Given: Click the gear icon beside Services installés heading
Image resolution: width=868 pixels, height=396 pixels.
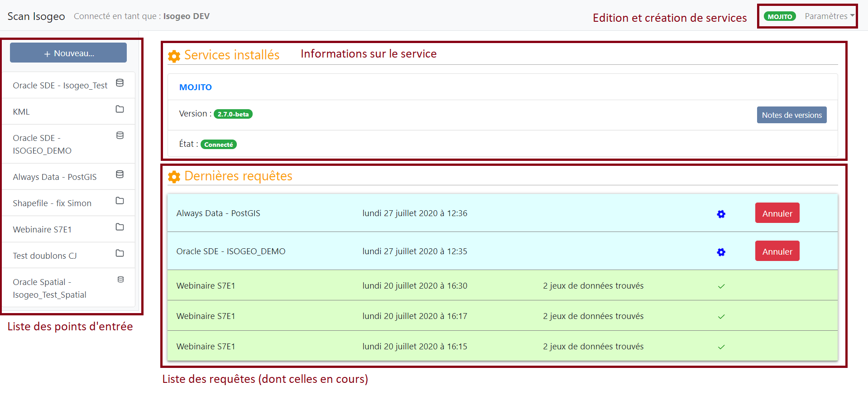Looking at the screenshot, I should (x=174, y=56).
